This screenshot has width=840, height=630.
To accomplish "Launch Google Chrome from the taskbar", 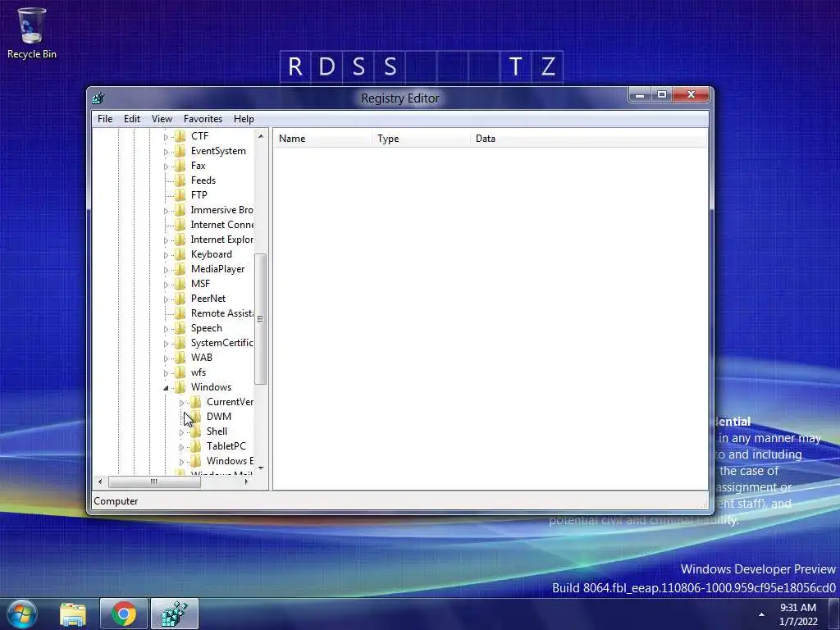I will 124,614.
